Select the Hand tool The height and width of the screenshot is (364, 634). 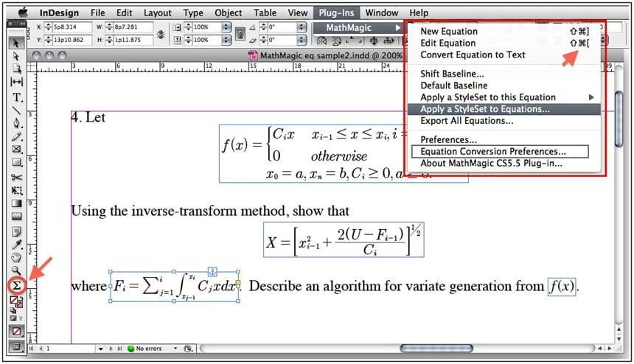click(x=16, y=257)
